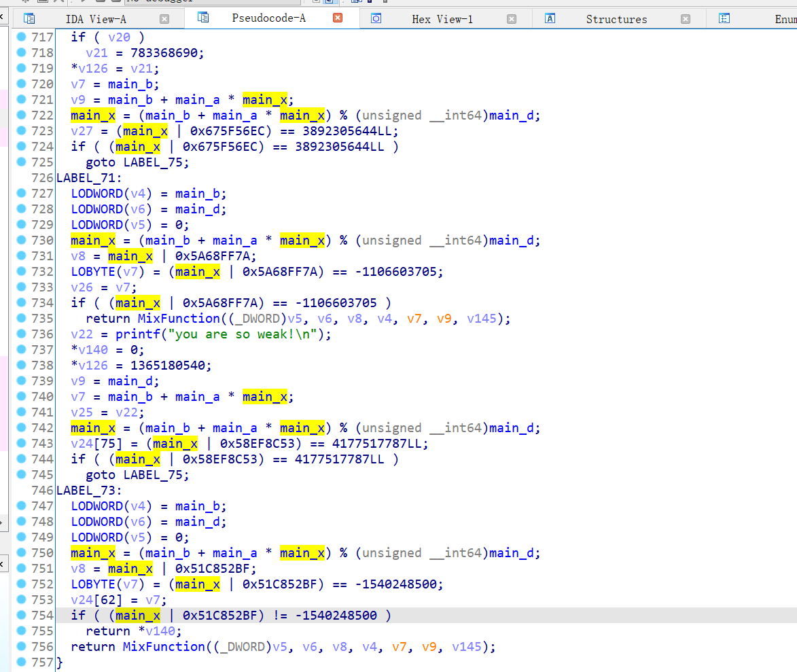Click main_d on line 739
797x672 pixels.
(x=130, y=381)
